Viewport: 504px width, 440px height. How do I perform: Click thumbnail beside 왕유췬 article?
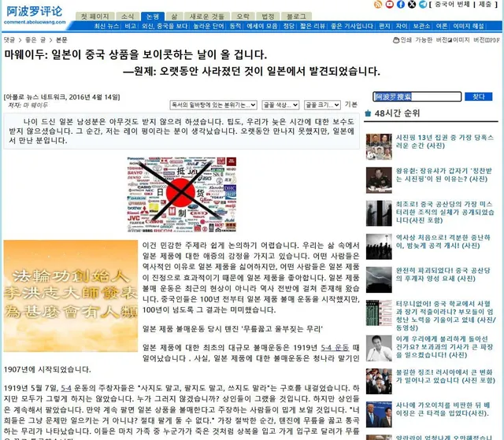[379, 179]
